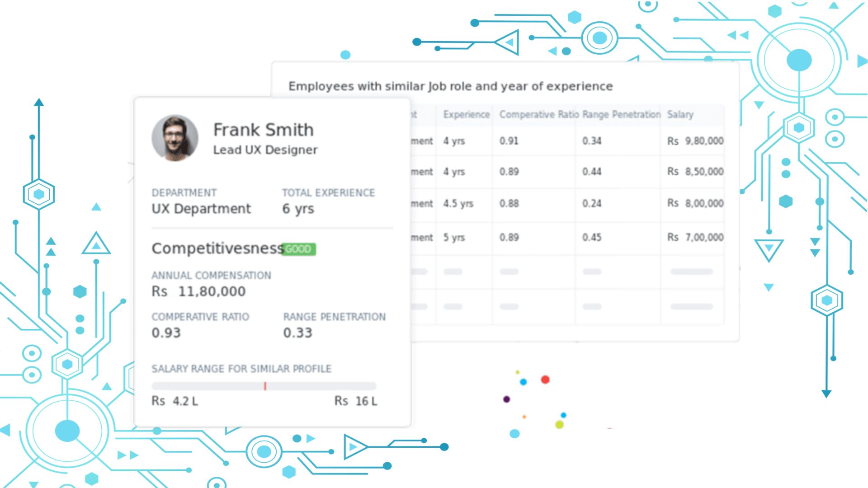The height and width of the screenshot is (488, 868).
Task: Click the 4.5 yrs experience cell
Action: click(x=458, y=203)
